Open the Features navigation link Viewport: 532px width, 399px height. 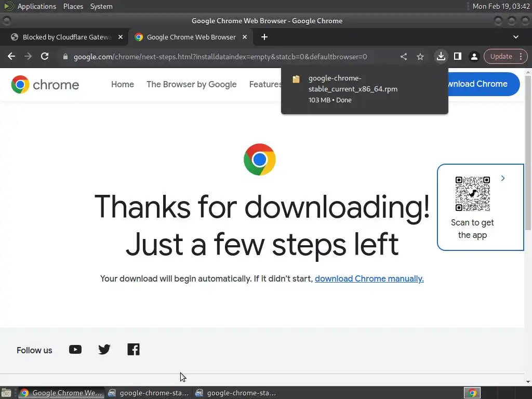pos(265,85)
